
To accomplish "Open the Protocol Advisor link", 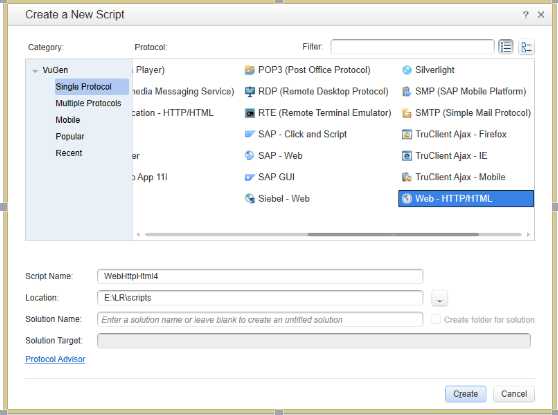I will pos(55,359).
